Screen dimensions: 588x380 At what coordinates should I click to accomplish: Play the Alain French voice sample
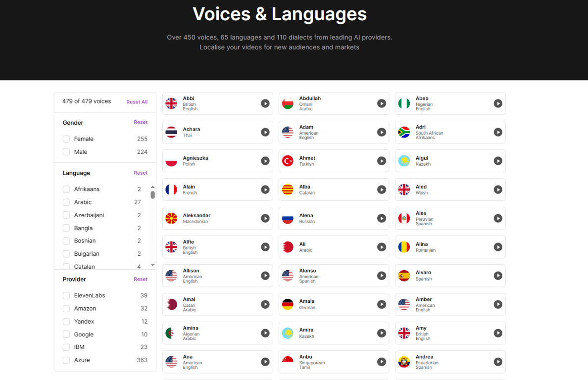click(x=265, y=190)
